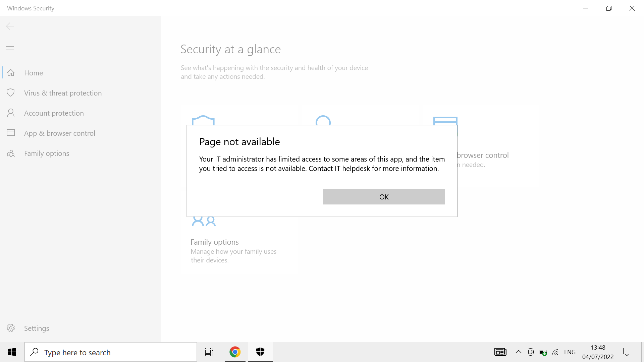Click the Windows Security taskbar shield icon
The image size is (644, 362).
click(260, 352)
